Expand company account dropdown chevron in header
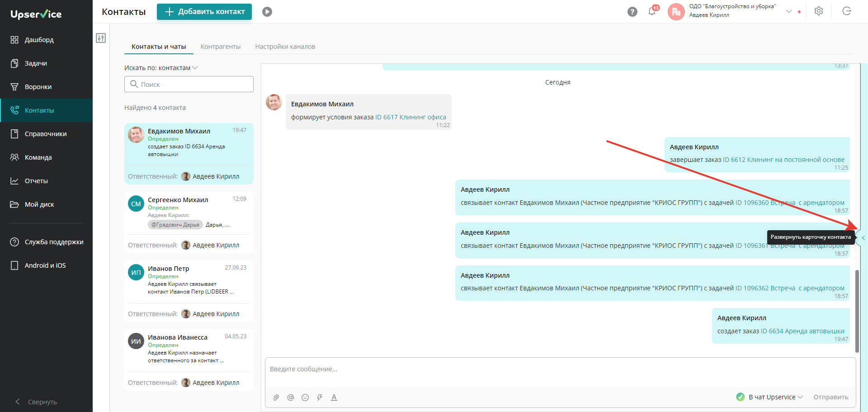Screen dimensions: 868x412 tap(789, 11)
